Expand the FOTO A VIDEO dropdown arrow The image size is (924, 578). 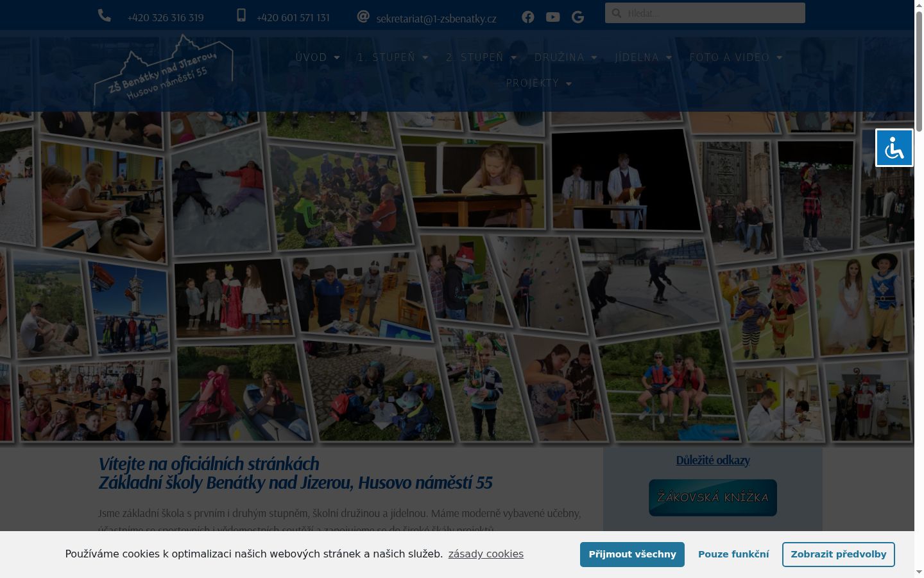(x=780, y=58)
